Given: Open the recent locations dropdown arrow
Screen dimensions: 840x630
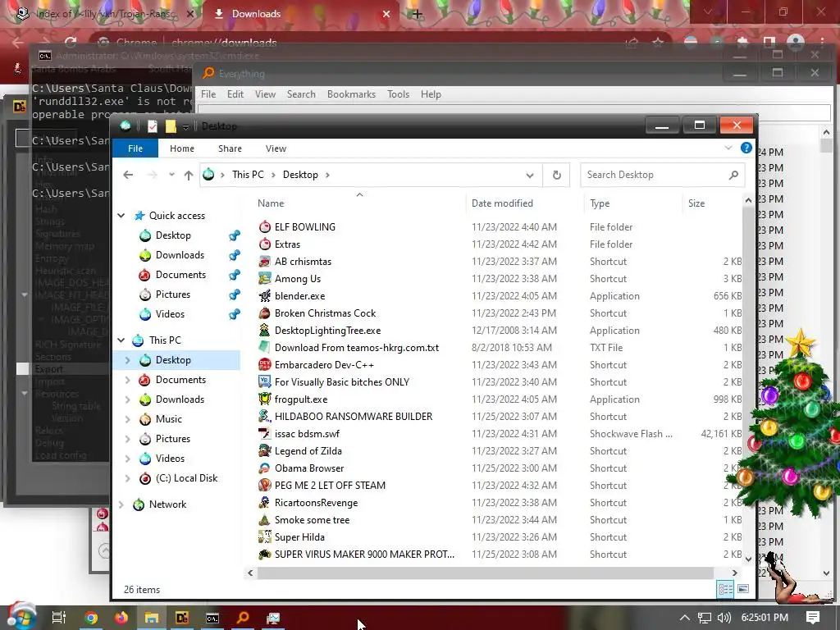Looking at the screenshot, I should [171, 175].
